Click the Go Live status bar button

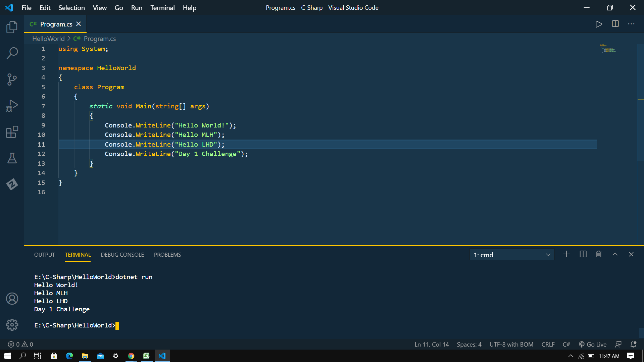click(593, 344)
